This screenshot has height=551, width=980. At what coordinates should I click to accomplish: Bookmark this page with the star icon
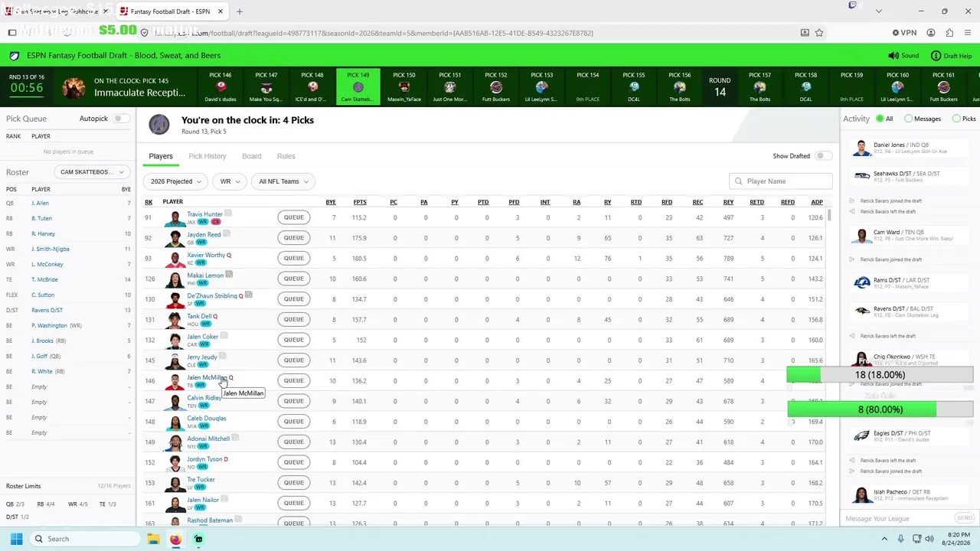819,33
